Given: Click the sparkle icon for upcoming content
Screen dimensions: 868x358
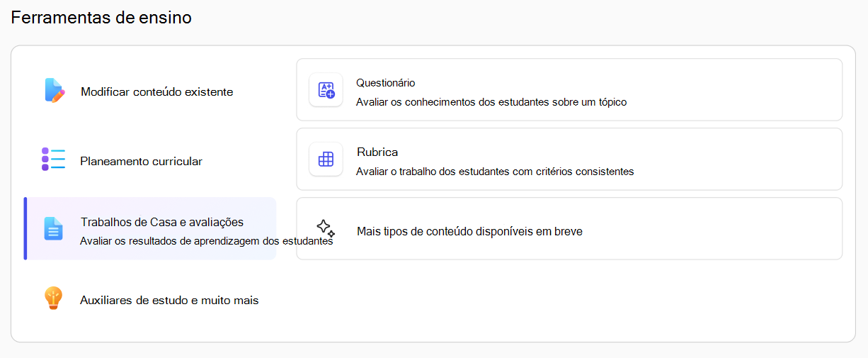Looking at the screenshot, I should pos(326,228).
